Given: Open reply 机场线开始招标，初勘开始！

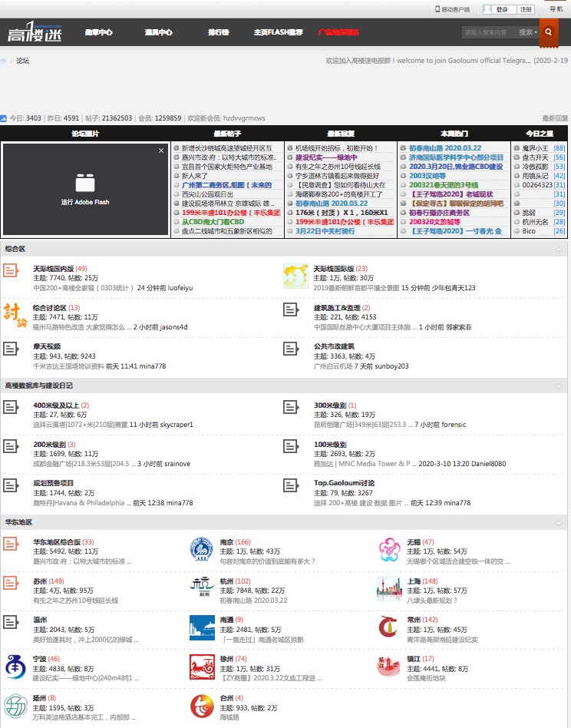Looking at the screenshot, I should (337, 148).
